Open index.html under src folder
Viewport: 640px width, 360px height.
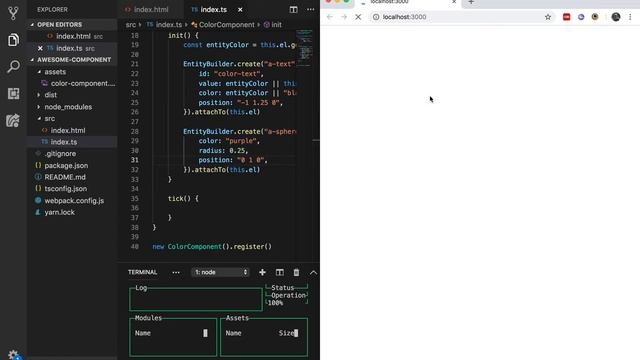point(73,130)
